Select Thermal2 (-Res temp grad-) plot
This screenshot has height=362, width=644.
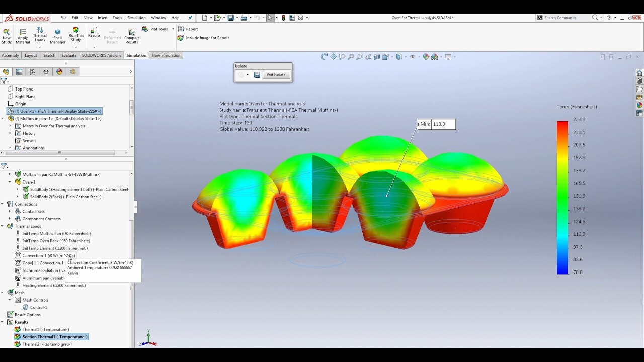tap(43, 344)
